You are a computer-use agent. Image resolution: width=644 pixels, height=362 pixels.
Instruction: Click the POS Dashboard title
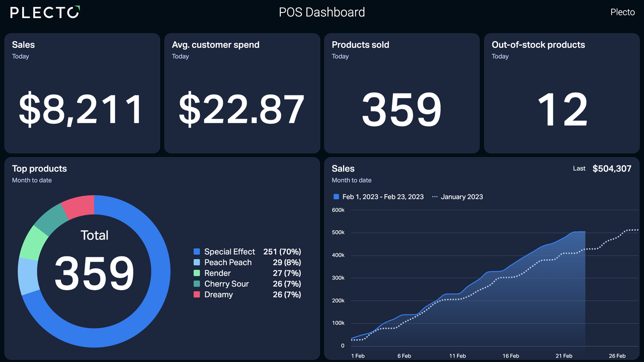322,13
